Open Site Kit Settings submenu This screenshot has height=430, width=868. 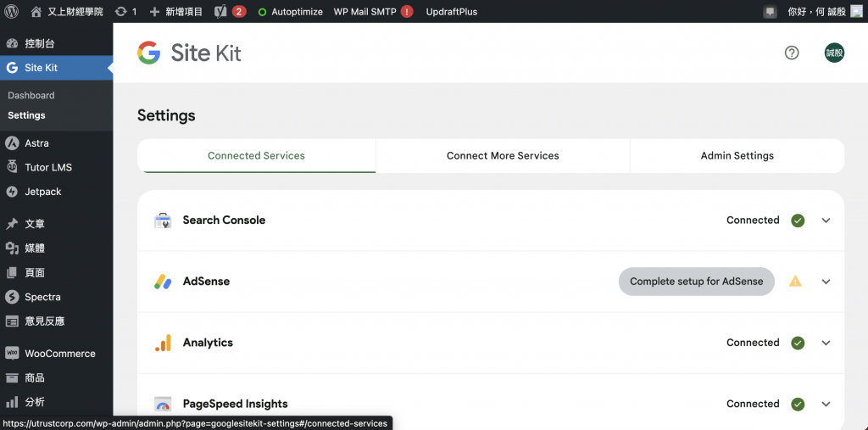tap(26, 115)
